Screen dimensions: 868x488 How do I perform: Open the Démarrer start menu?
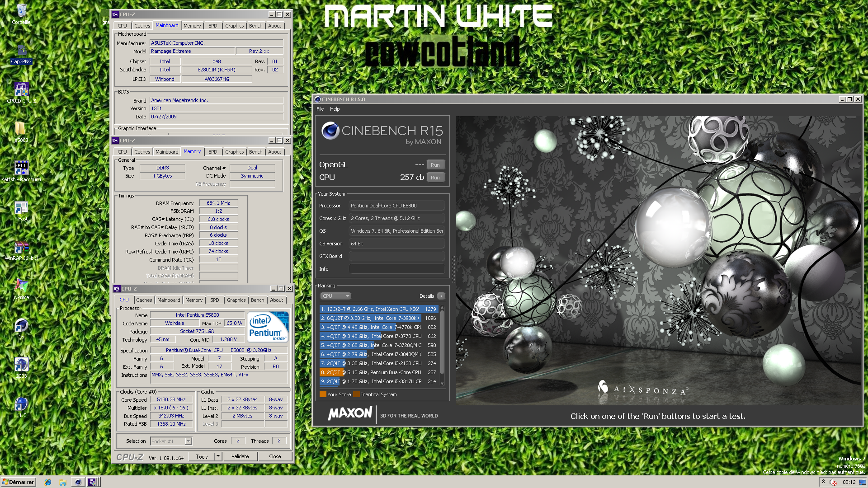point(18,482)
